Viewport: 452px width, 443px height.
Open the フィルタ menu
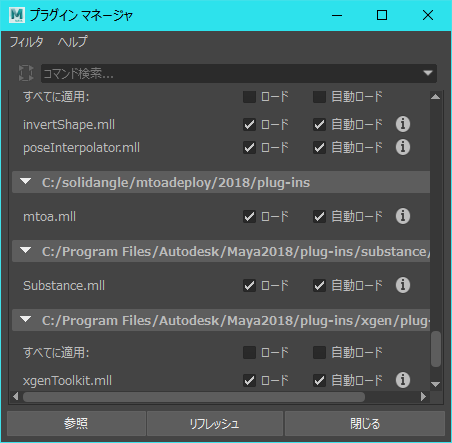click(x=26, y=42)
